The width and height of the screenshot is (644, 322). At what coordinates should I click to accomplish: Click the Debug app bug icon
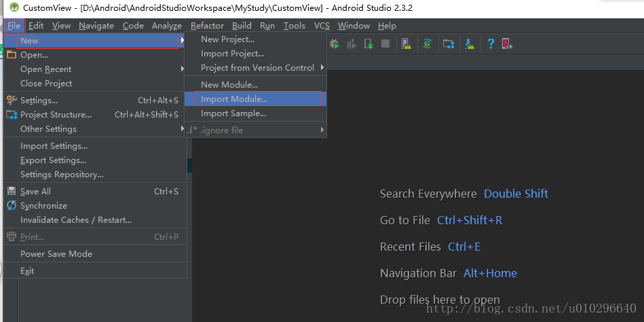(335, 43)
